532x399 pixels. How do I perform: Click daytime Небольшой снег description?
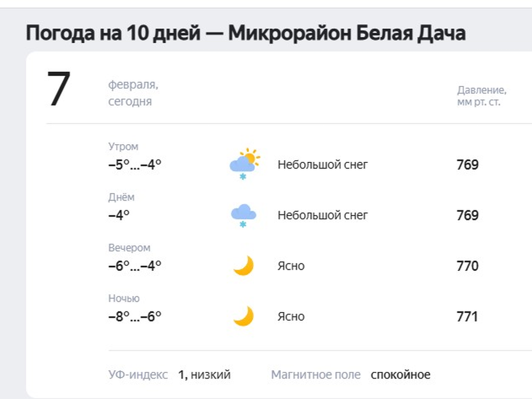323,215
